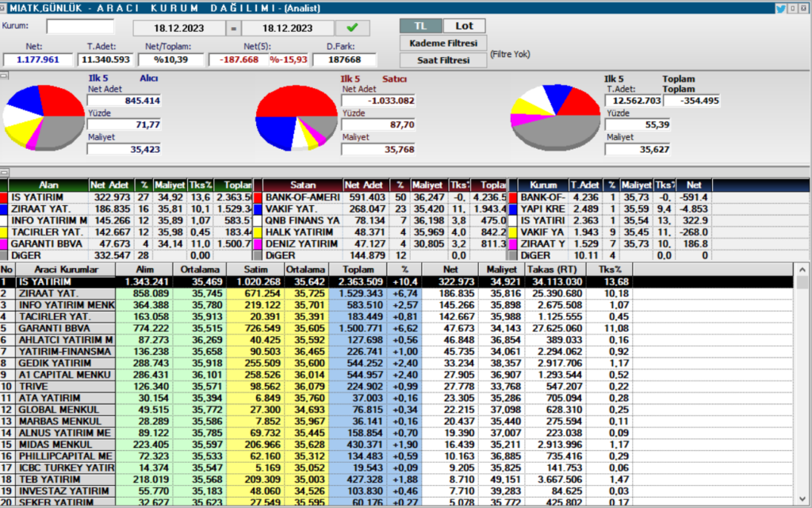
Task: Select ZIRAAT YAT. row in broker list
Action: pyautogui.click(x=396, y=293)
